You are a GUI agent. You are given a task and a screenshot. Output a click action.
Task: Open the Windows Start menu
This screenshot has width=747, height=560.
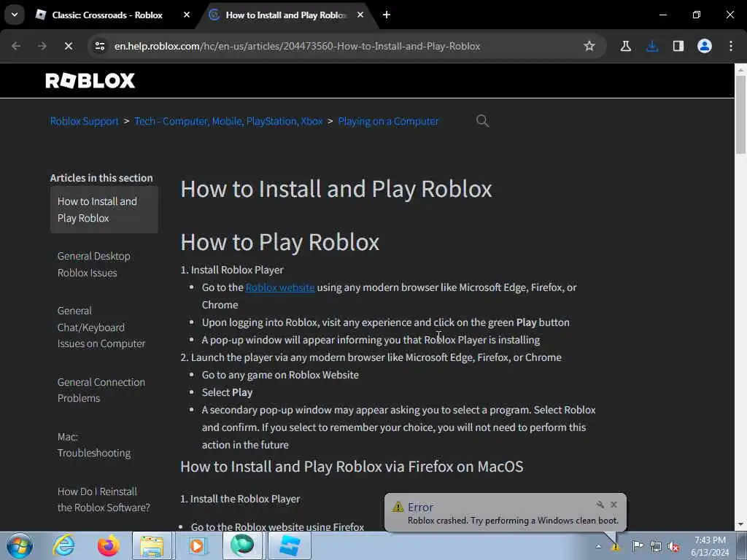(x=20, y=545)
